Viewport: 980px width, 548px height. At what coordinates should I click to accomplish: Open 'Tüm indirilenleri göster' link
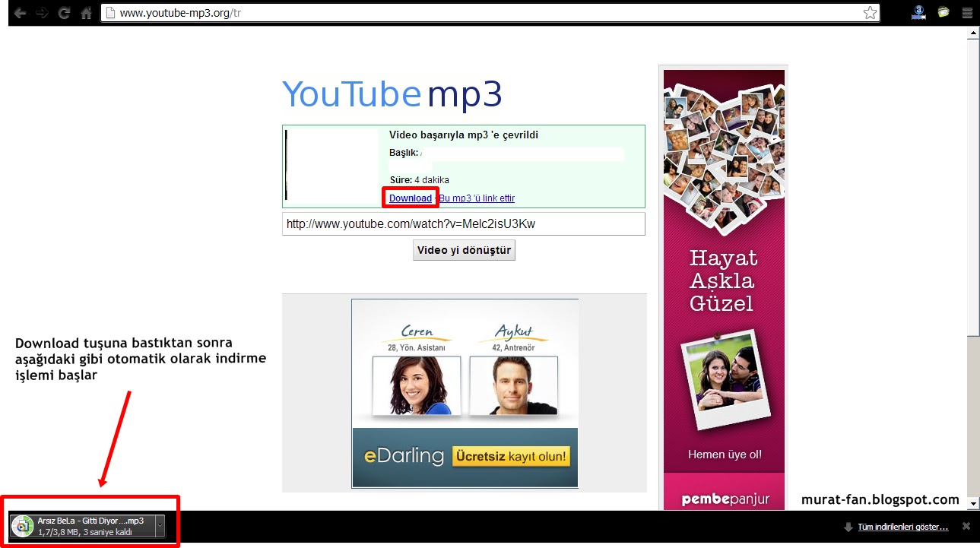[x=903, y=527]
